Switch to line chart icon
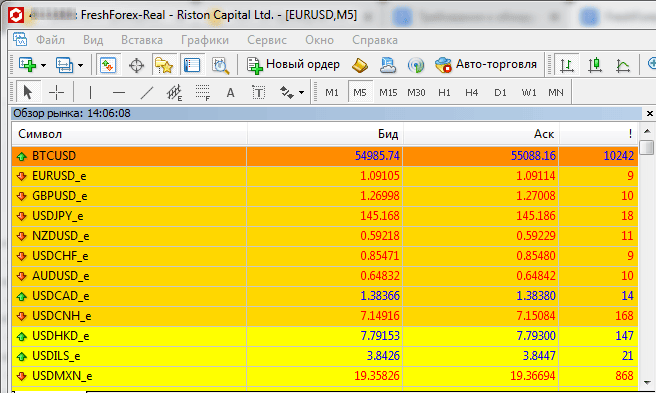Screen dimensions: 656x393 click(623, 65)
